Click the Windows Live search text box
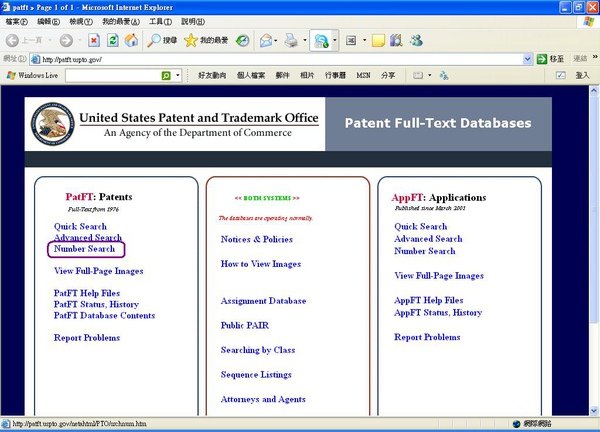This screenshot has height=432, width=600. point(113,75)
